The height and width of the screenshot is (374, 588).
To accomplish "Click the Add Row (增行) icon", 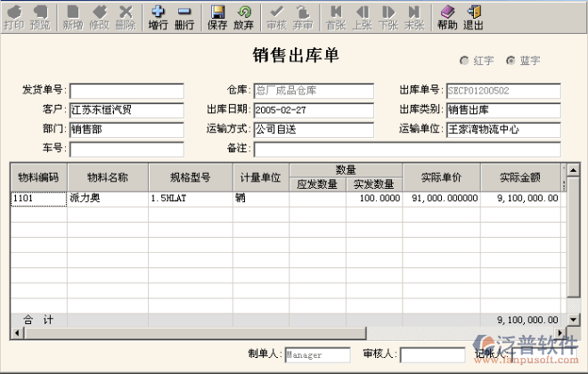I will [158, 17].
